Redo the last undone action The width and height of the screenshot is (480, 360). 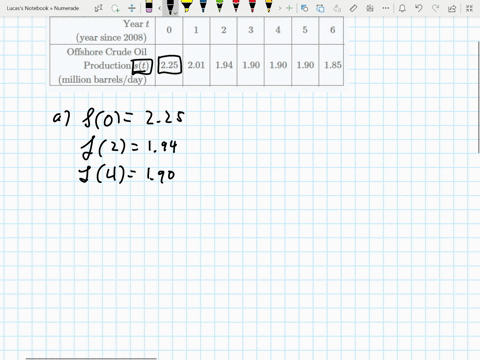coord(435,8)
